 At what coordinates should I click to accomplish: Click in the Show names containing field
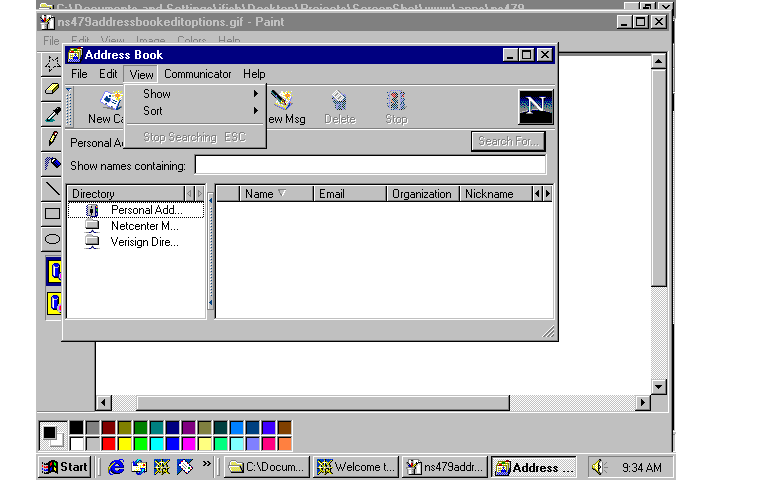tap(370, 165)
